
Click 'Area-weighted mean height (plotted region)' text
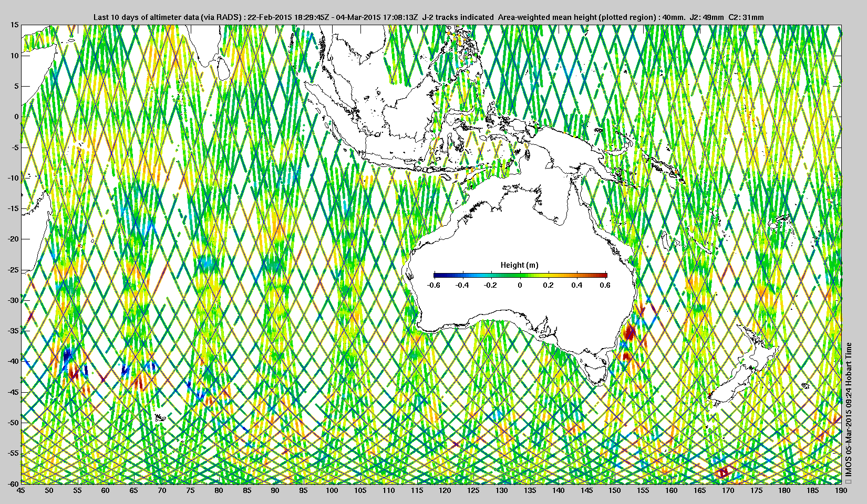coord(577,17)
